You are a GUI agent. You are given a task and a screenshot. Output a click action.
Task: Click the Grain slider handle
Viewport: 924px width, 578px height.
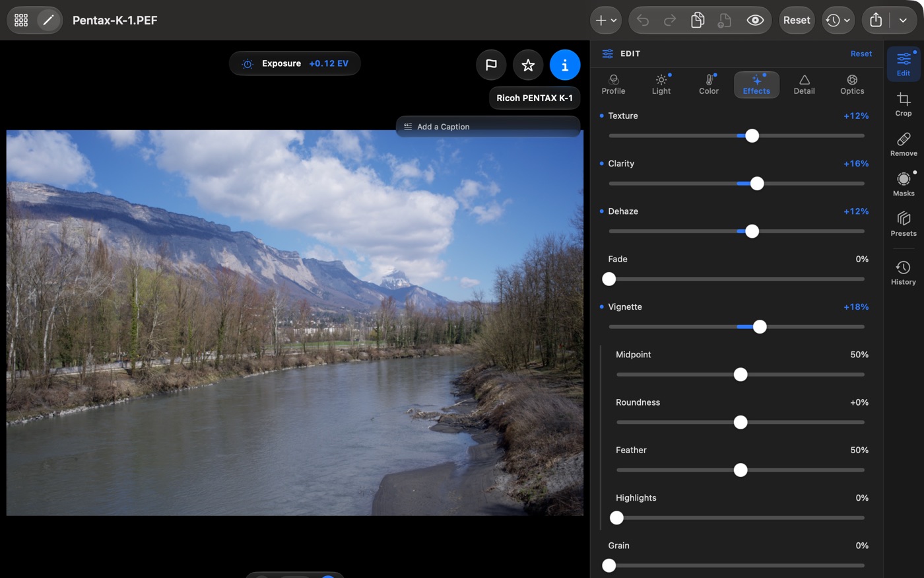[x=609, y=565]
